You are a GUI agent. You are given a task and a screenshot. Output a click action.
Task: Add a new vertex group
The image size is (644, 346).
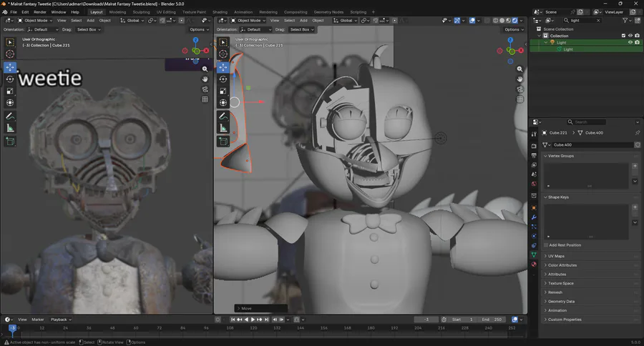(635, 167)
